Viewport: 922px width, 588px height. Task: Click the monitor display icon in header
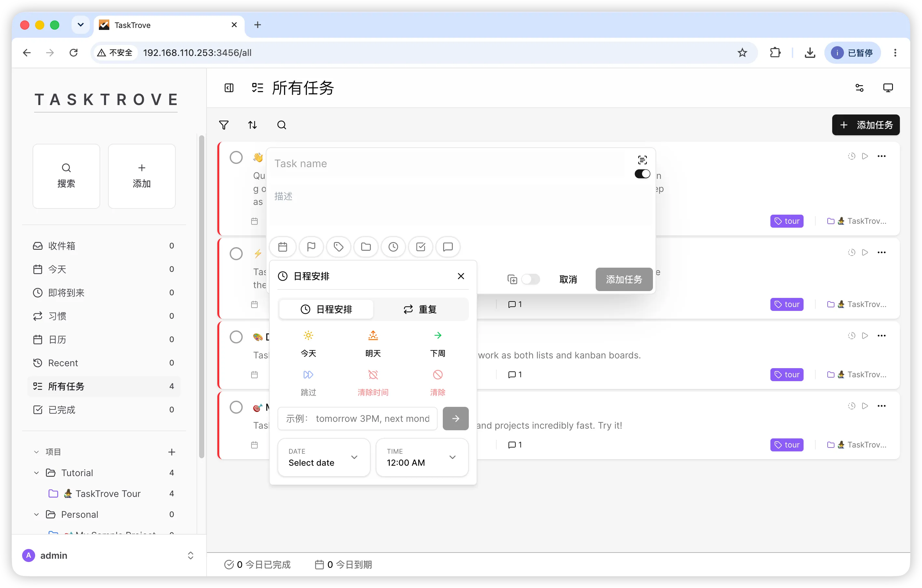click(x=888, y=88)
